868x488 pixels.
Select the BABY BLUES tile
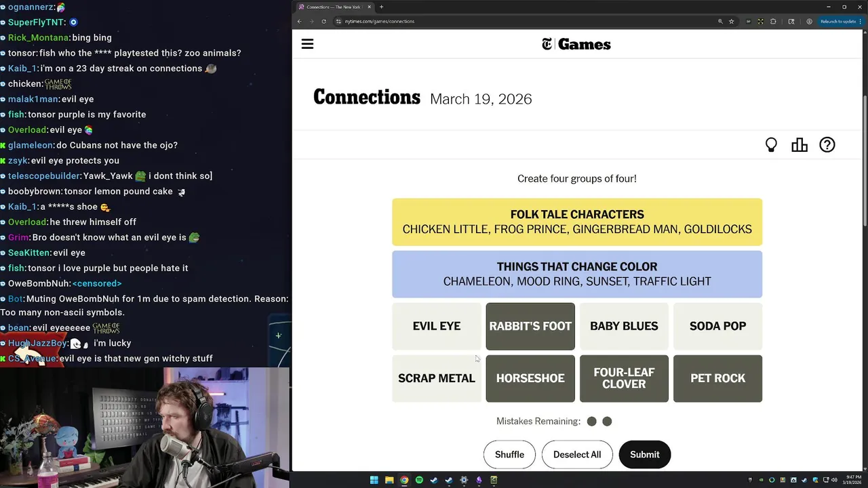coord(624,326)
